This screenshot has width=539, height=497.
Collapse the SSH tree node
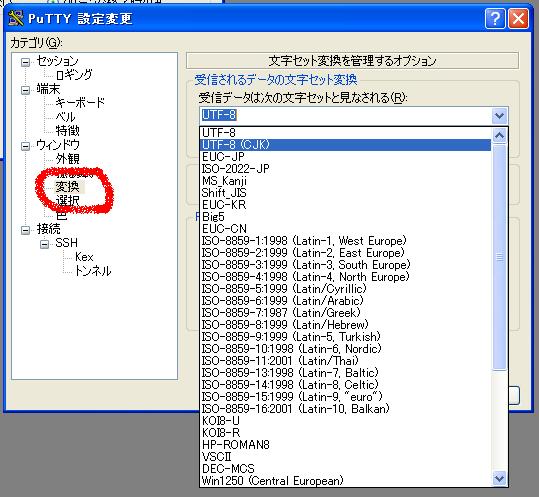44,244
